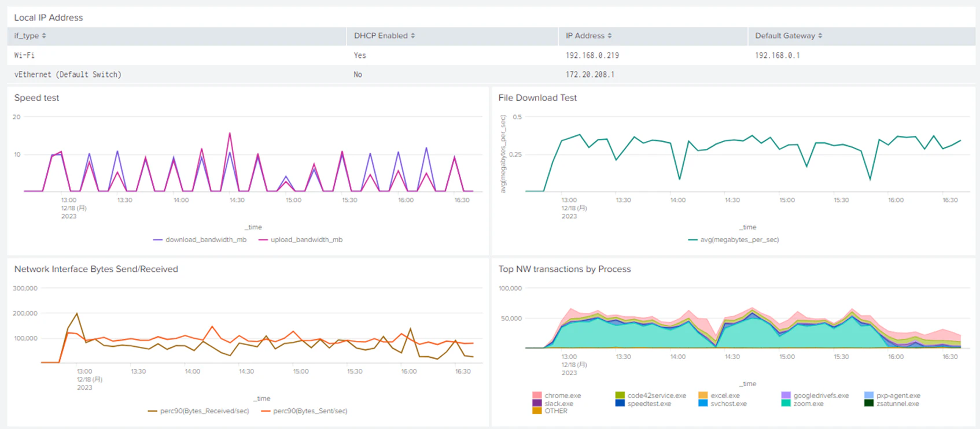Sort by IP Address column arrows
980x429 pixels.
(610, 36)
